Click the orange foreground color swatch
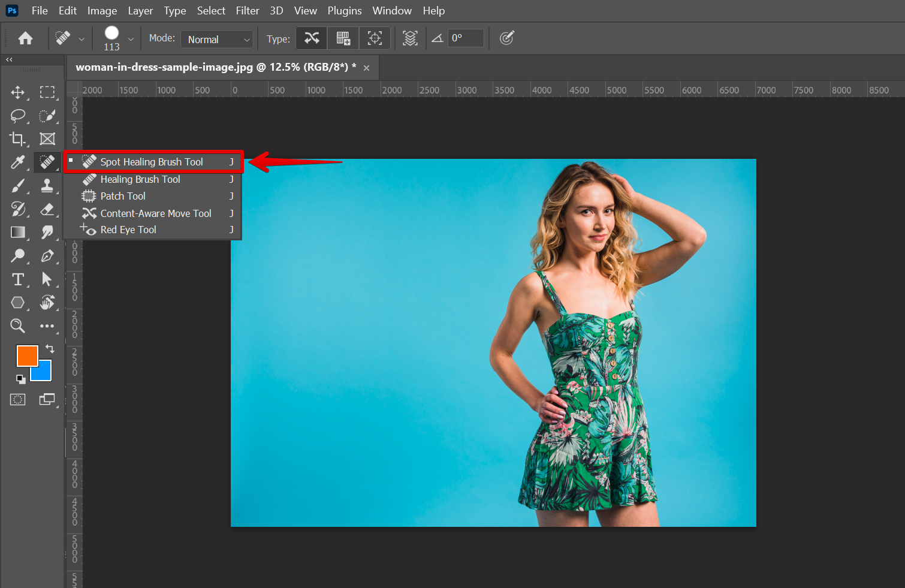Image resolution: width=905 pixels, height=588 pixels. pos(26,355)
